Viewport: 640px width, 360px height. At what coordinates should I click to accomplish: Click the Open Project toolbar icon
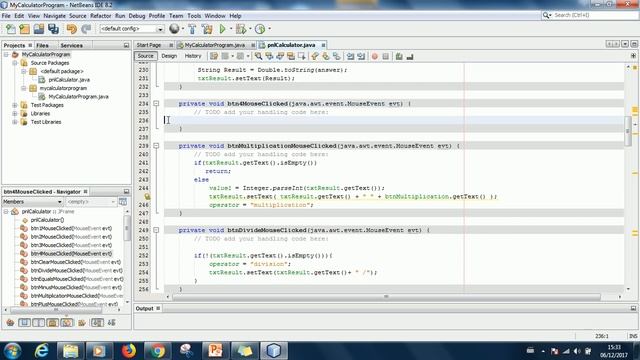(x=39, y=29)
